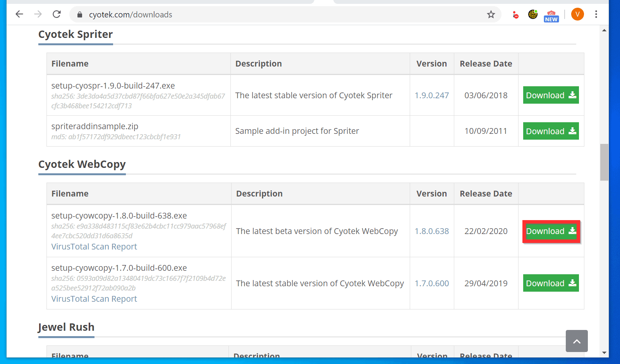The image size is (620, 364).
Task: Open version link 1.9.0.247
Action: [x=432, y=96]
